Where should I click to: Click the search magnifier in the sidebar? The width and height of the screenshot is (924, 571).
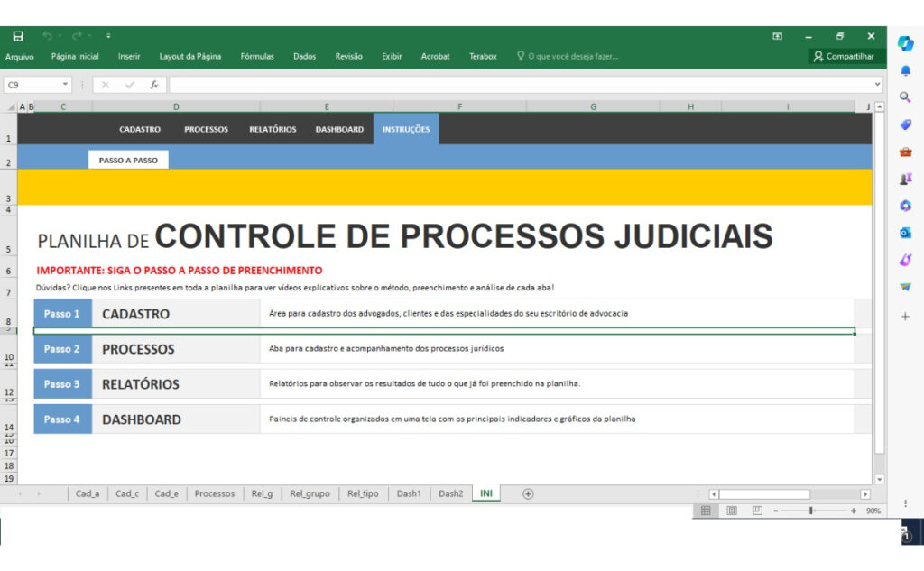coord(905,95)
